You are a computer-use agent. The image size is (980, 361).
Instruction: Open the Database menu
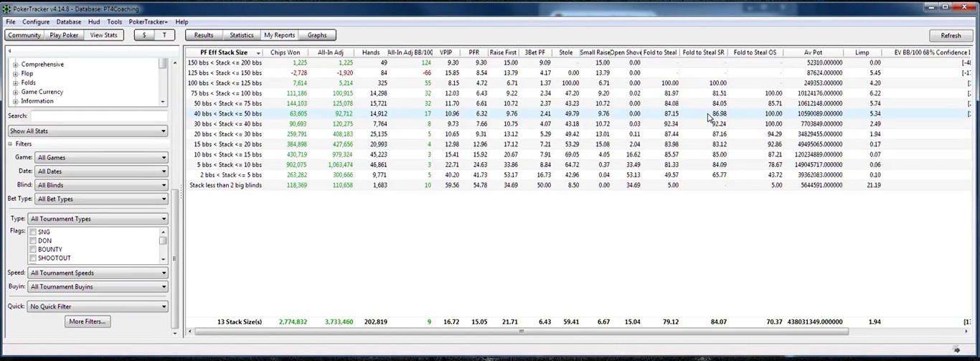point(69,22)
